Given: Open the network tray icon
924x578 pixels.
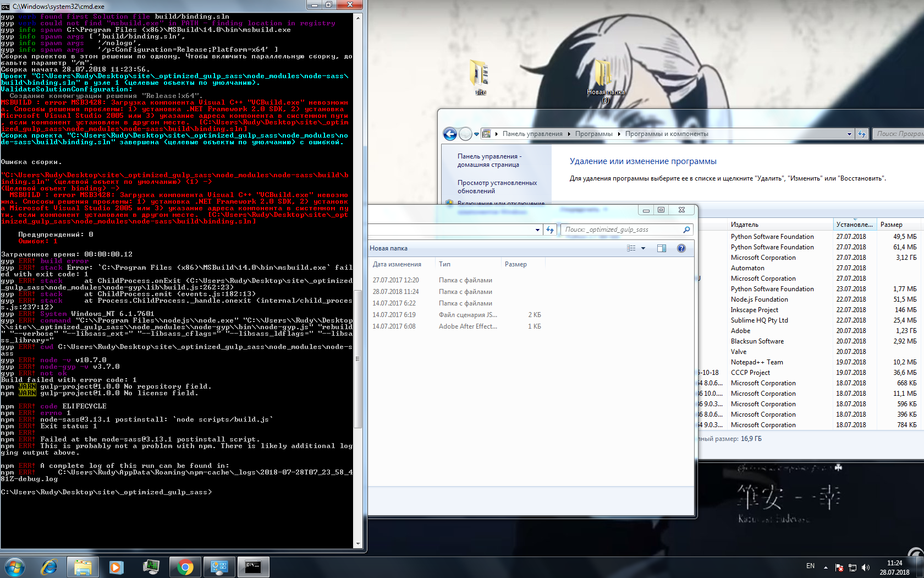Looking at the screenshot, I should [853, 568].
